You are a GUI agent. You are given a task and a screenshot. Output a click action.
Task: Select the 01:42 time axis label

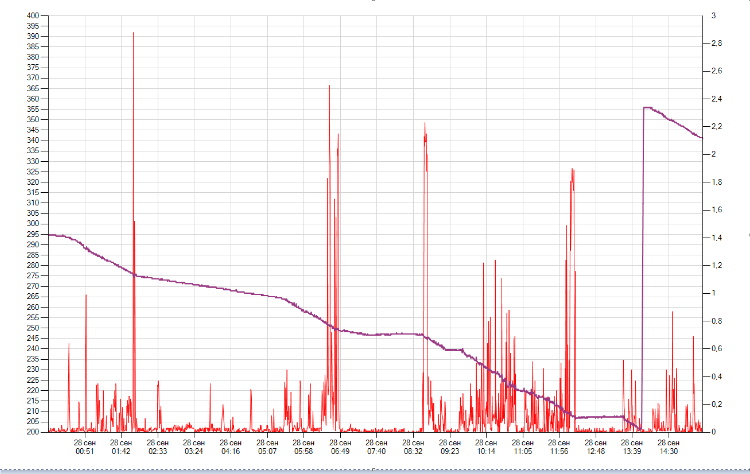pos(121,451)
